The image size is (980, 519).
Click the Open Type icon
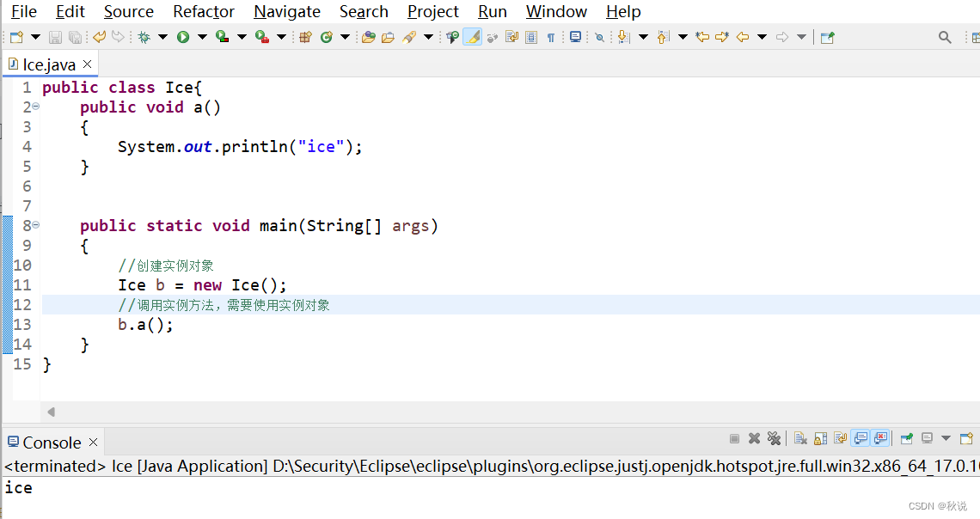click(369, 38)
